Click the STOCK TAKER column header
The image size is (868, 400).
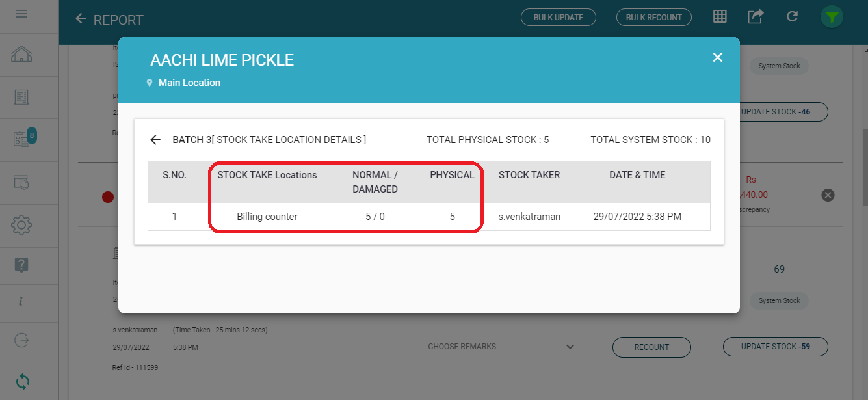(529, 175)
